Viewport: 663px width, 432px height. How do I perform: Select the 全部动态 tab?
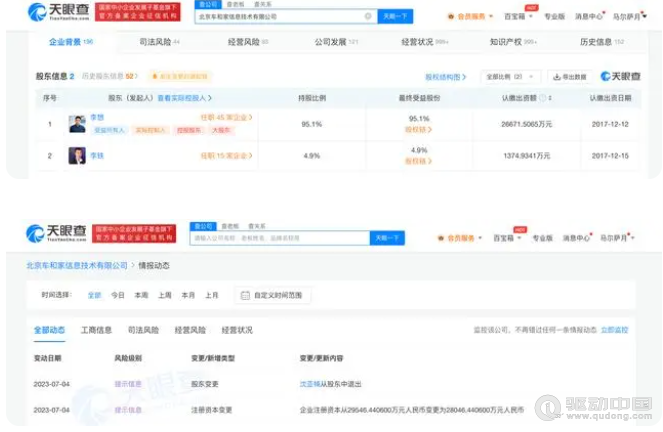point(49,330)
